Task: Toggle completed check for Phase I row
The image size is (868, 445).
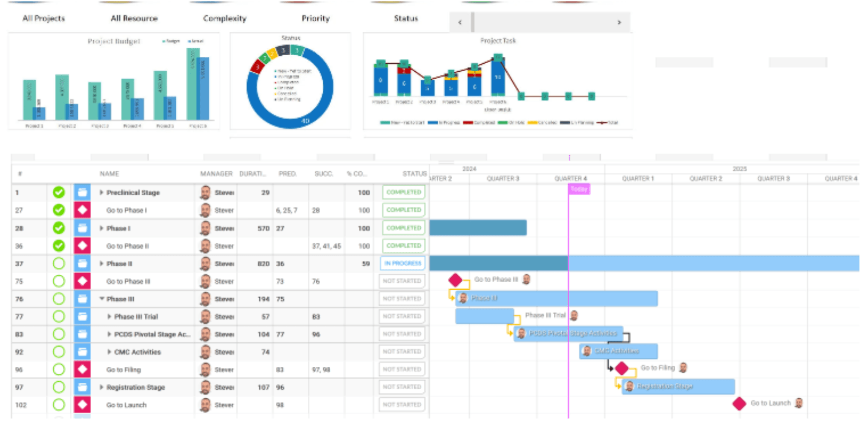Action: tap(59, 228)
